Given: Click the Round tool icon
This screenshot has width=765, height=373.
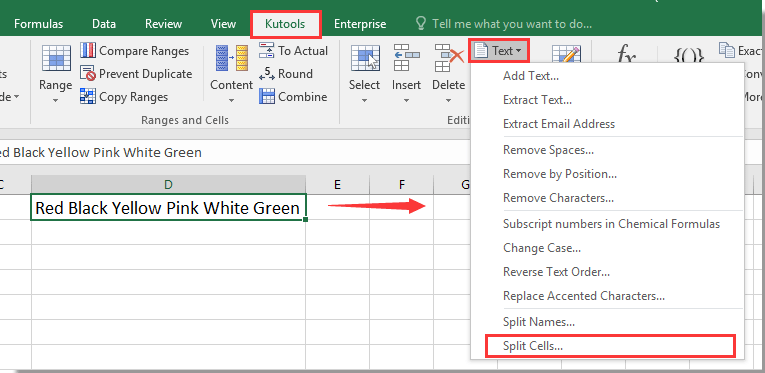Looking at the screenshot, I should point(267,74).
